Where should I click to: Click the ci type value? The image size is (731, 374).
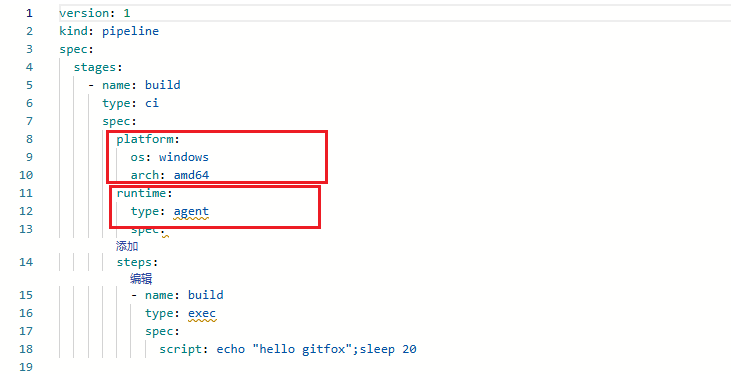pos(152,103)
